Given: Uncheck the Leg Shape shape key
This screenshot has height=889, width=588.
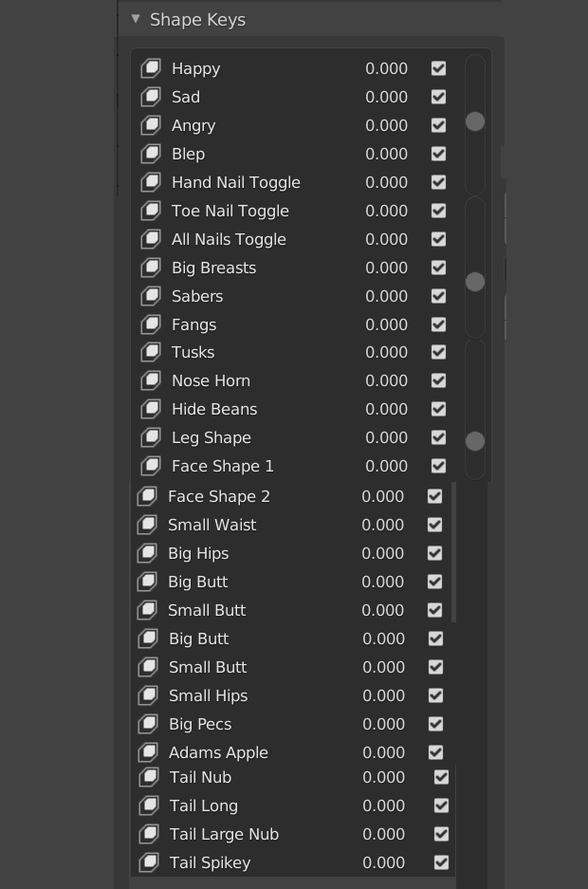Looking at the screenshot, I should tap(438, 437).
